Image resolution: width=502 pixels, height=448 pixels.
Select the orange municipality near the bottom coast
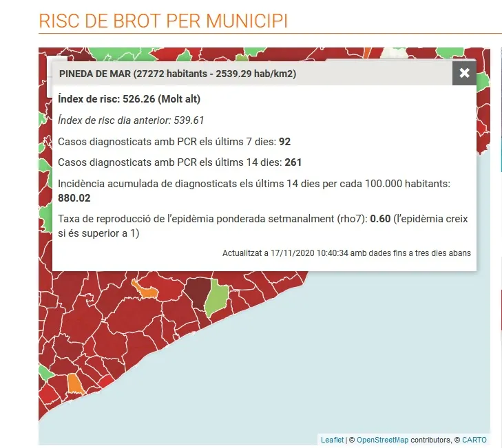coord(75,384)
